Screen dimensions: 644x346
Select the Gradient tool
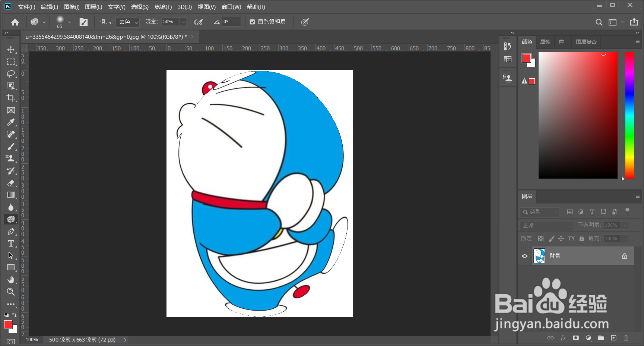point(11,195)
